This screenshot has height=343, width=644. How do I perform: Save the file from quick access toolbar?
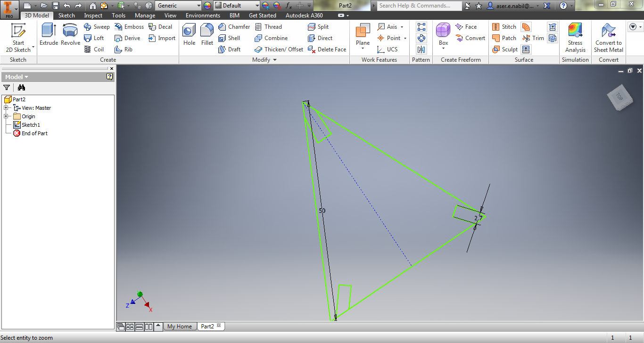point(56,6)
